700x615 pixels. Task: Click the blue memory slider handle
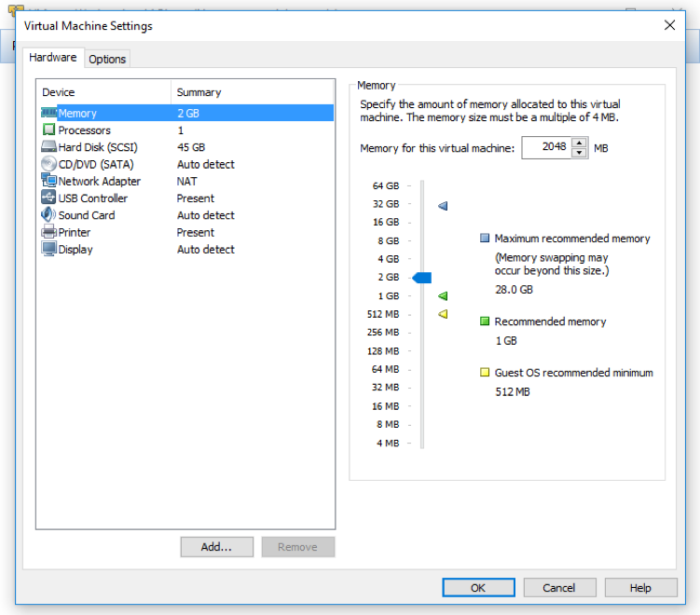tap(422, 278)
